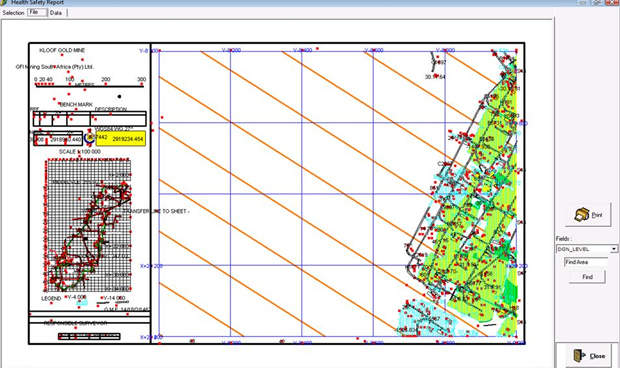Viewport: 620px width, 368px height.
Task: Click the overview locality map thumbnail
Action: [87, 225]
